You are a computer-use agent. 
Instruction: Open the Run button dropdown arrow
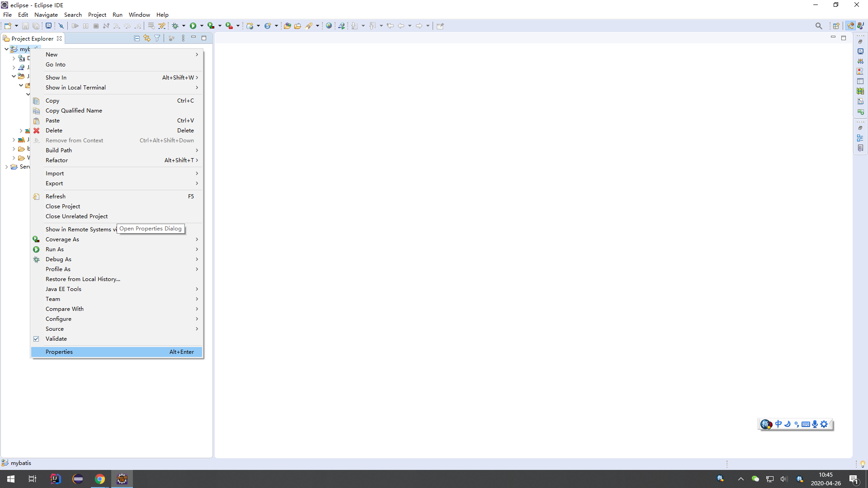tap(201, 26)
